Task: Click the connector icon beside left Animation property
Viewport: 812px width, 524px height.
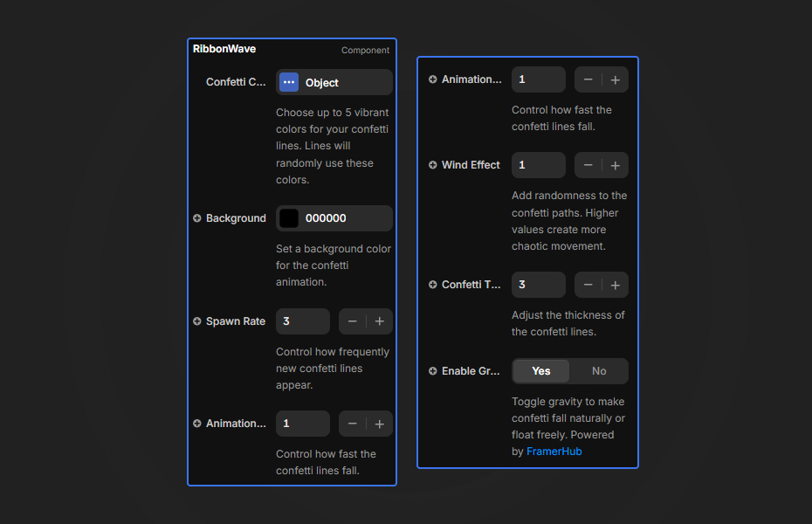Action: click(196, 423)
